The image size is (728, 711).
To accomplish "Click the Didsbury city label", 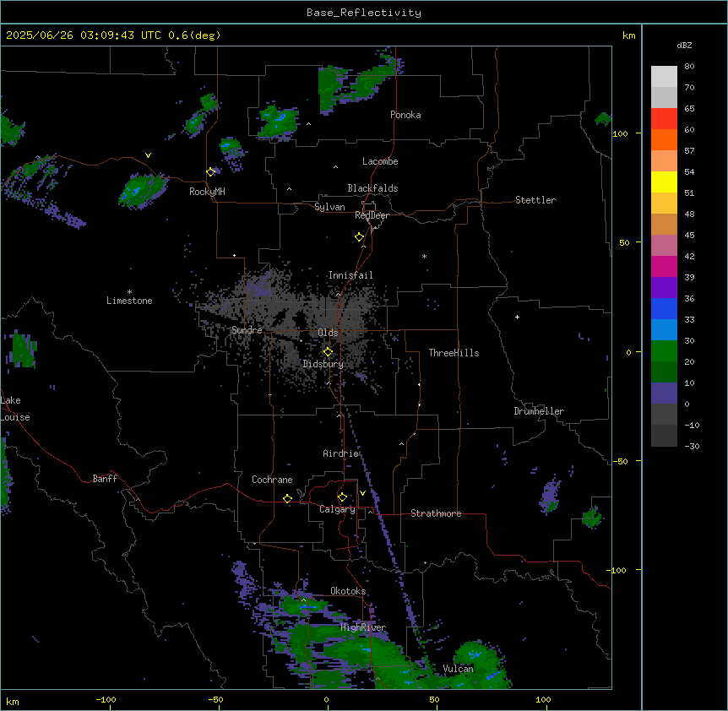I will pos(323,364).
